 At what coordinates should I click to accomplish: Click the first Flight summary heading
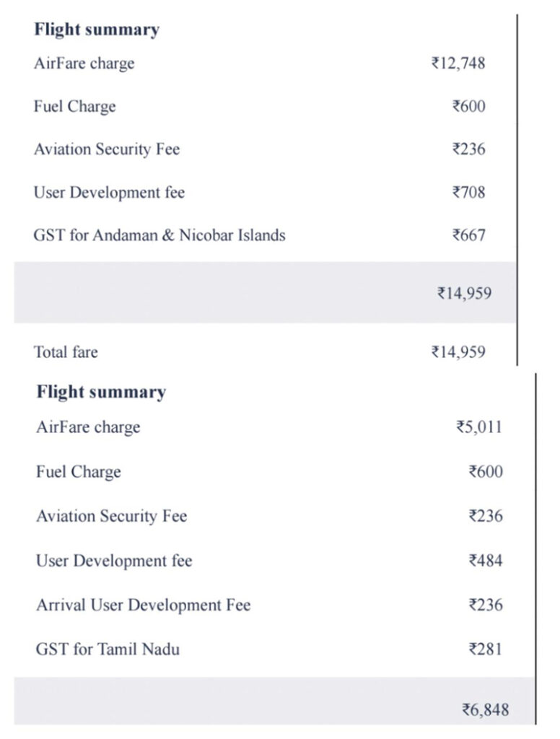click(x=96, y=30)
